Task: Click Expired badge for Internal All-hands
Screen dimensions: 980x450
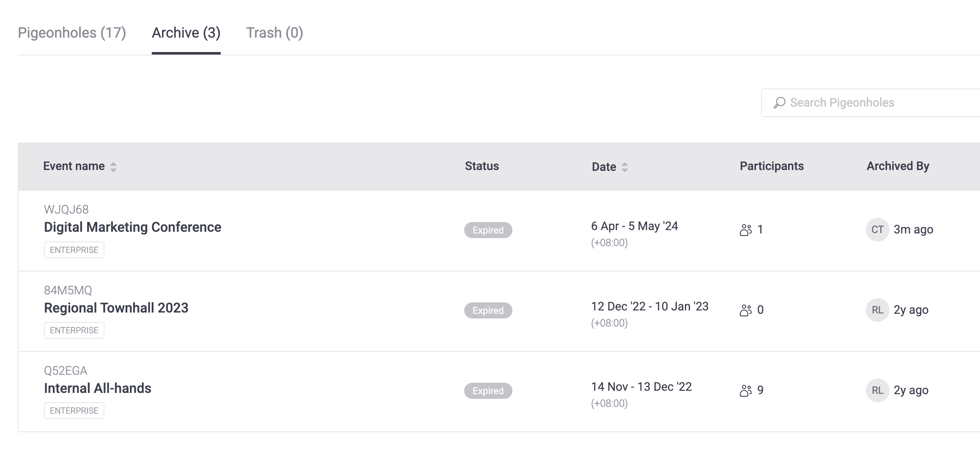Action: pyautogui.click(x=488, y=391)
